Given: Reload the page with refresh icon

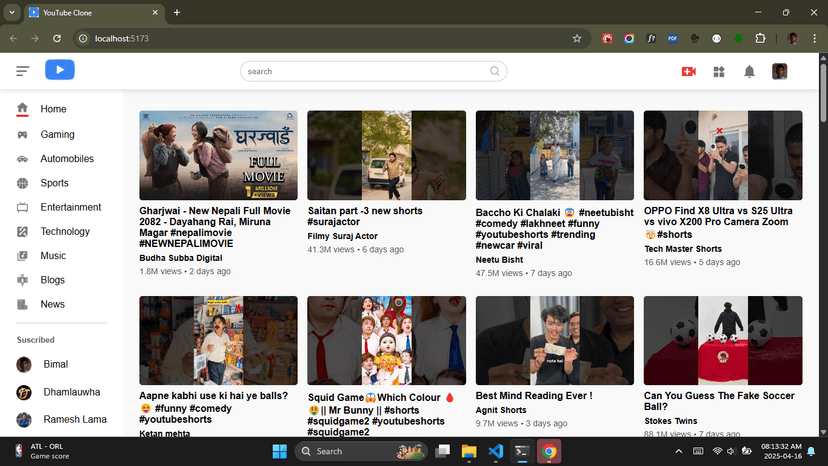Looking at the screenshot, I should [x=57, y=39].
